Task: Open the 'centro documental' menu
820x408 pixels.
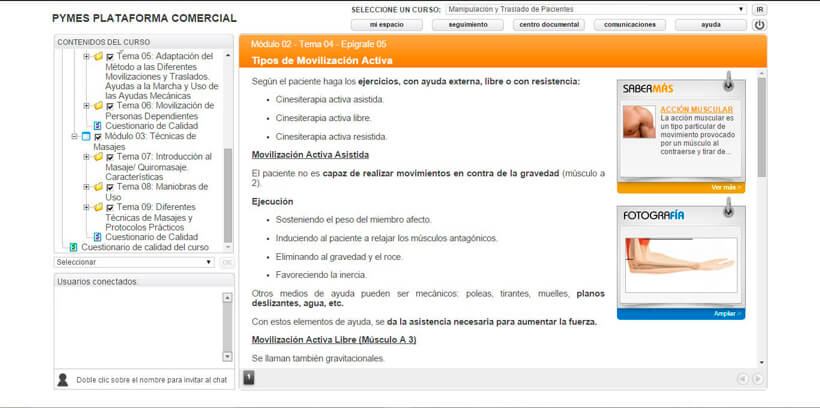Action: click(x=549, y=25)
